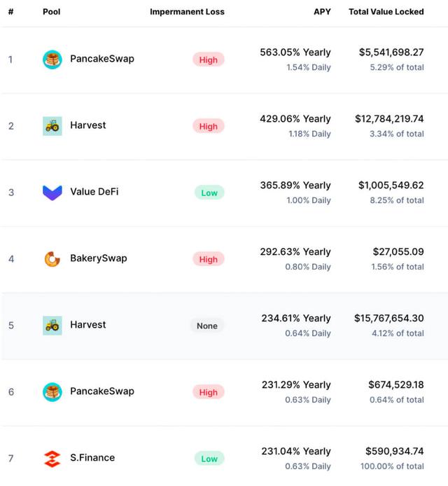The height and width of the screenshot is (486, 448).
Task: Click the Low badge for S.Finance
Action: 209,459
